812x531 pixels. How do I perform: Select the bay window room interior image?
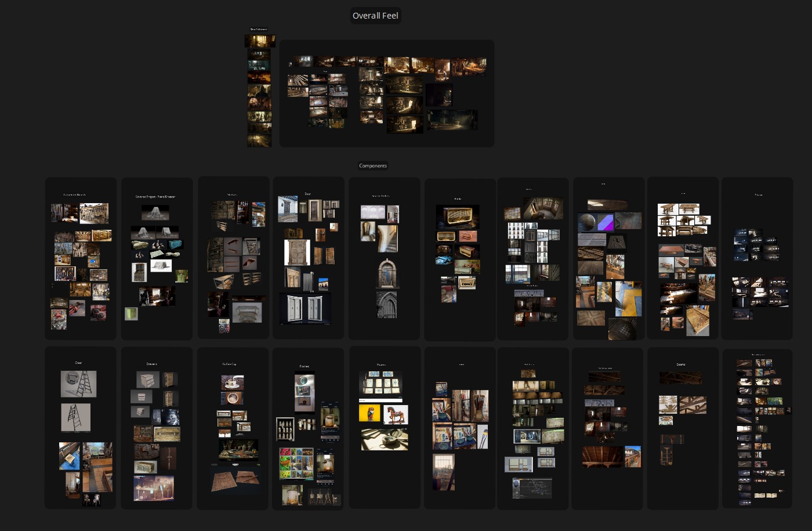[544, 208]
